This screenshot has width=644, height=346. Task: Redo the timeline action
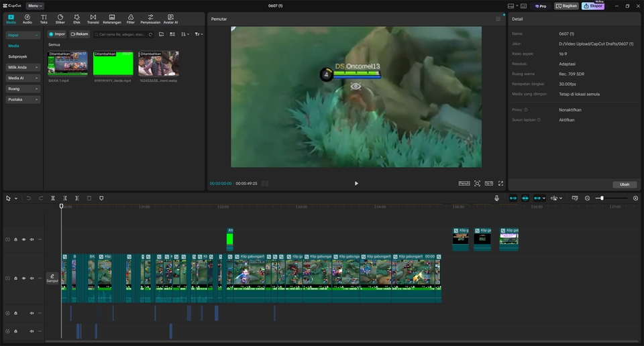coord(41,198)
